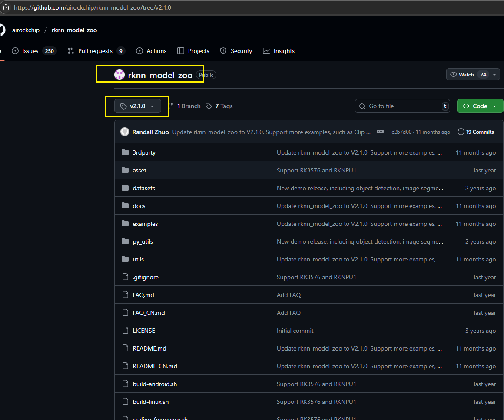Click the 3rdparty folder icon
Screen dimensions: 504x420
pyautogui.click(x=125, y=152)
